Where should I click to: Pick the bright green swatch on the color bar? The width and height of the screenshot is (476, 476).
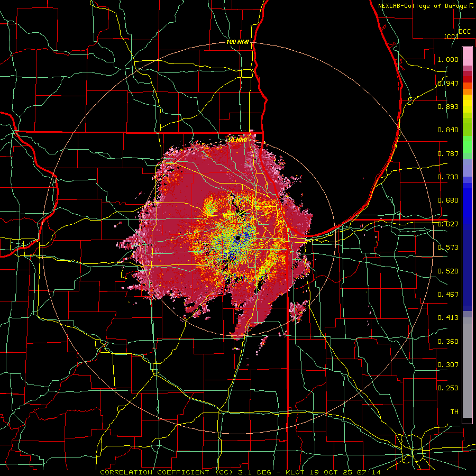(x=467, y=144)
